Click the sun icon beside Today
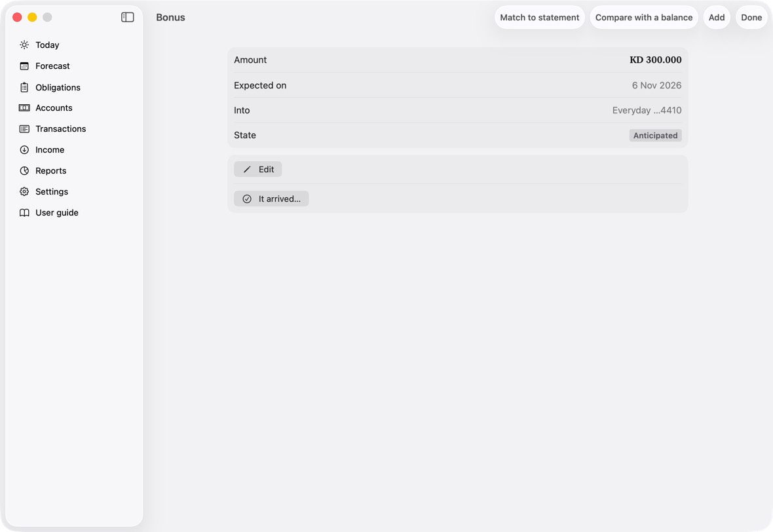This screenshot has width=773, height=532. pyautogui.click(x=24, y=45)
